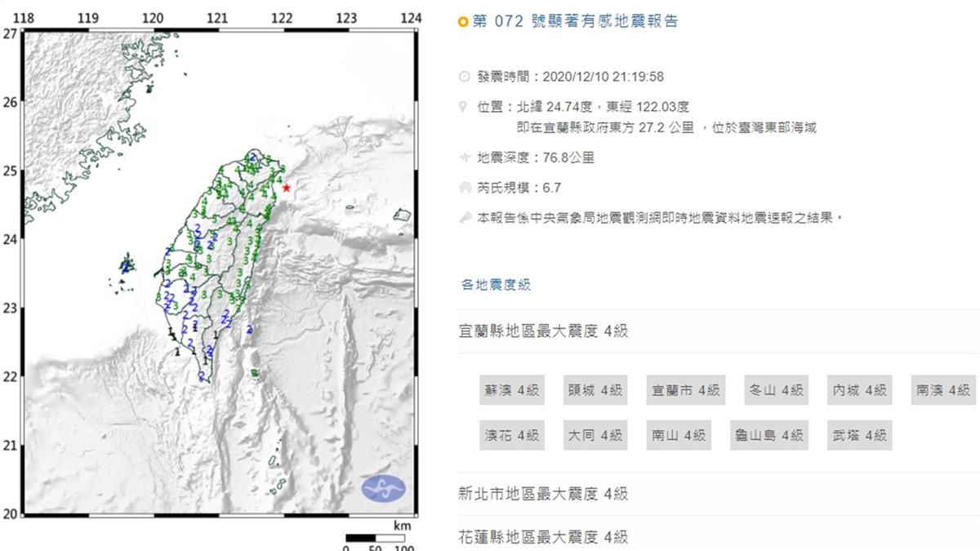Viewport: 980px width, 551px height.
Task: Click the red star epicenter on map
Action: point(286,188)
